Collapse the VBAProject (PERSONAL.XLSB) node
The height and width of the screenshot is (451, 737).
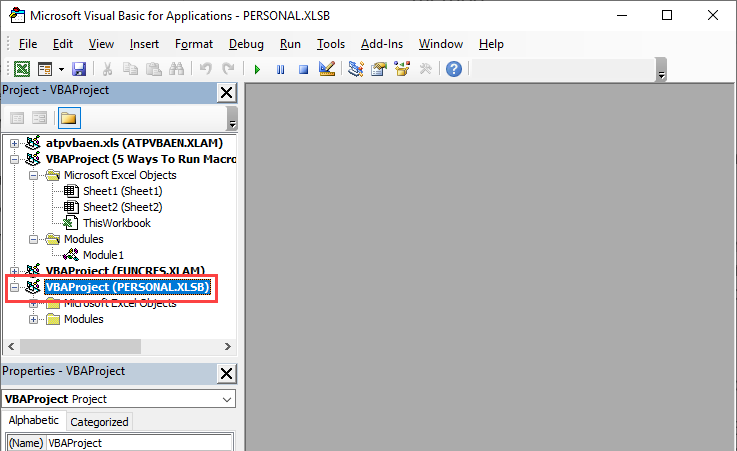click(15, 287)
